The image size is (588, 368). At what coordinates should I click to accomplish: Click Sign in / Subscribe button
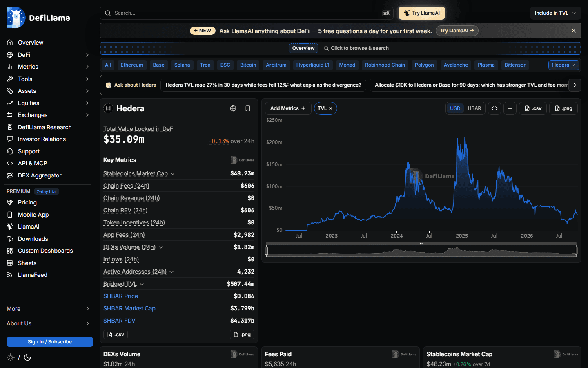[50, 342]
